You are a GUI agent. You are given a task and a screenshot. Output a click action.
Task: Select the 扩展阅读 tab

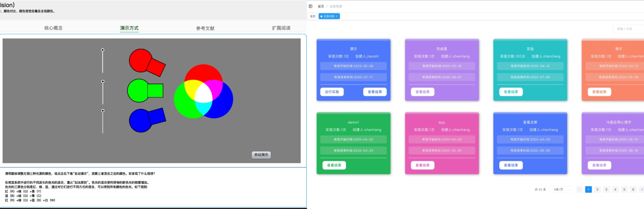pyautogui.click(x=281, y=28)
